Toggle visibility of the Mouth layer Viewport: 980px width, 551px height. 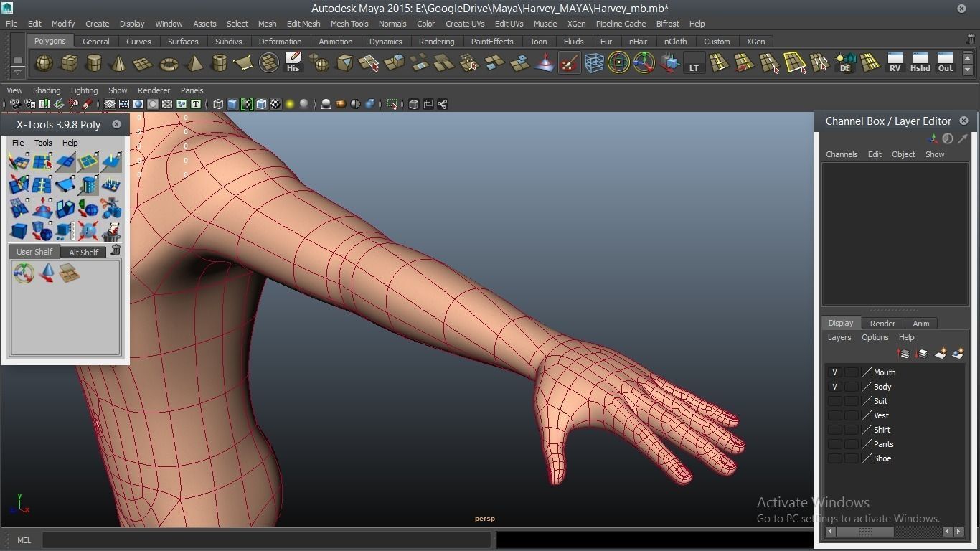tap(834, 372)
